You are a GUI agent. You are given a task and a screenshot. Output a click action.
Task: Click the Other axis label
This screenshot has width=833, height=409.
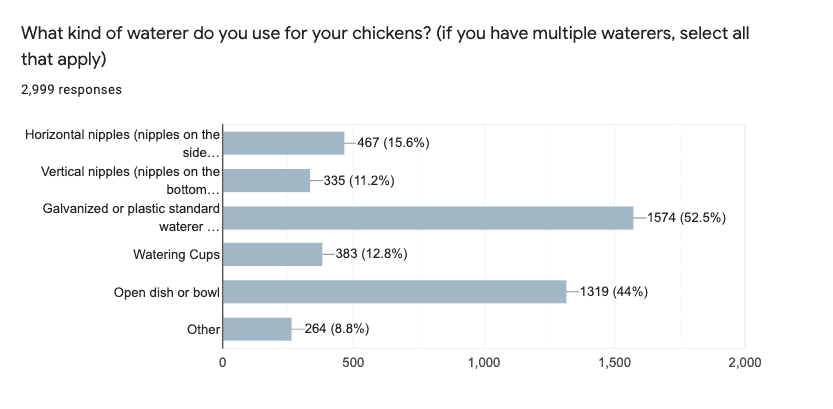(203, 329)
